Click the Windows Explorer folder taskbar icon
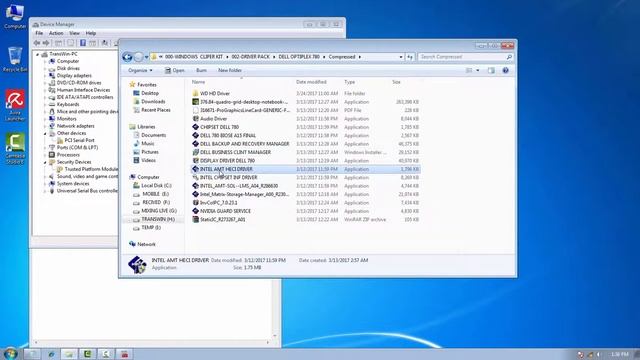This screenshot has width=640, height=360. tap(69, 354)
